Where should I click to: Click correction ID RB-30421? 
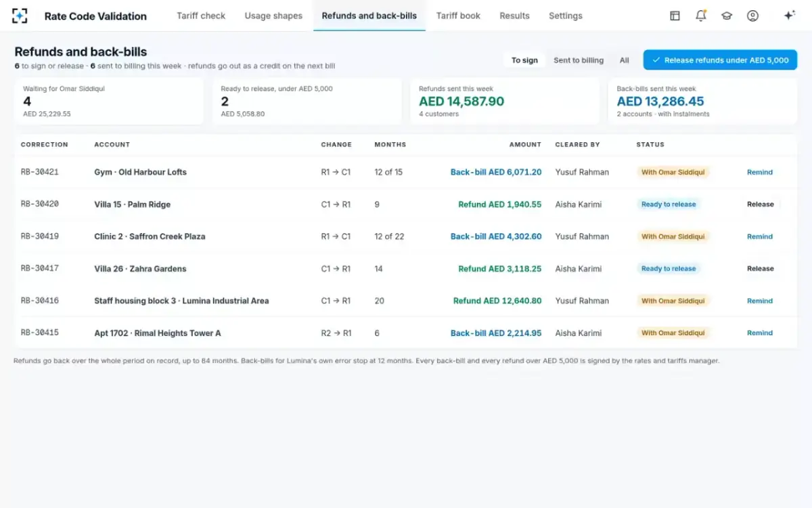(40, 172)
